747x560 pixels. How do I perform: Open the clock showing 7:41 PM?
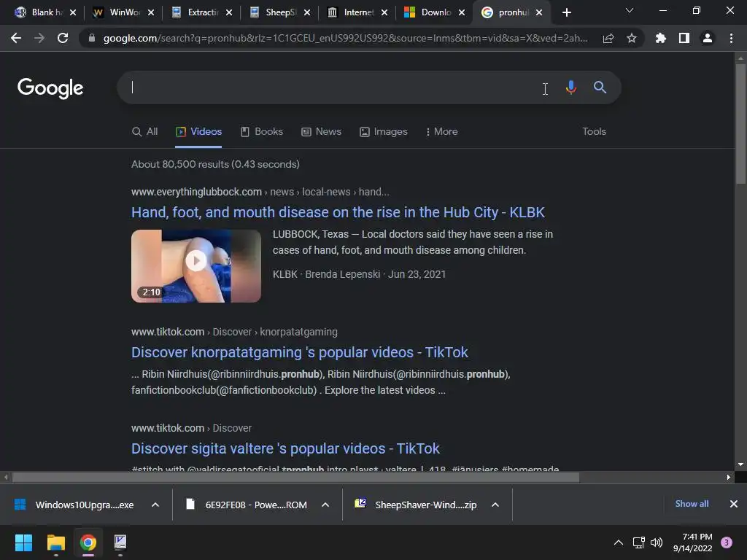click(x=693, y=542)
